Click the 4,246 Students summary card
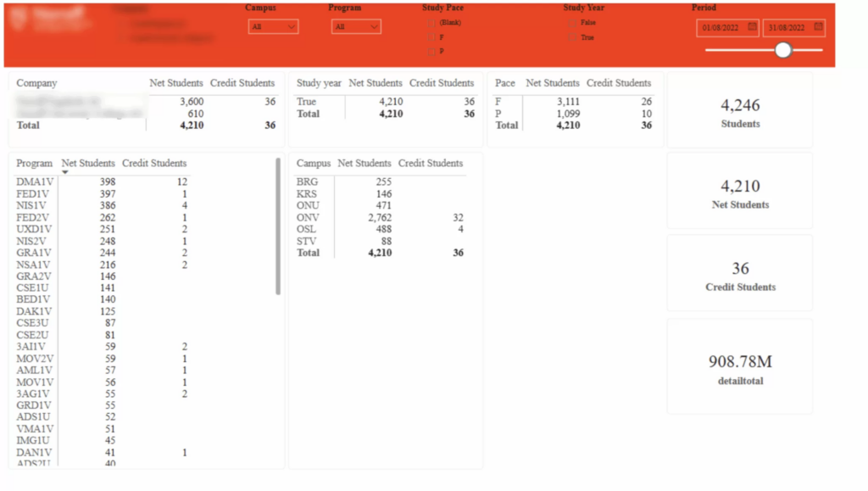The width and height of the screenshot is (868, 491). (739, 112)
